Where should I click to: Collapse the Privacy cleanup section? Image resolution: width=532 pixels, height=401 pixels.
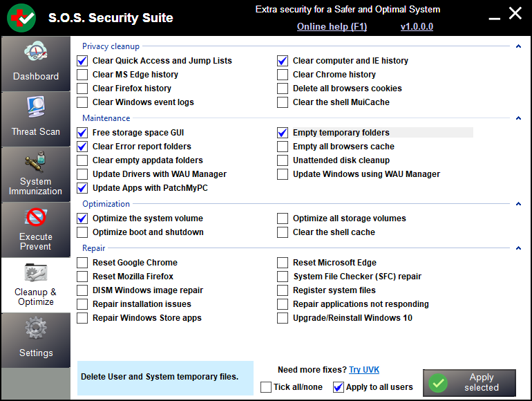click(x=518, y=46)
